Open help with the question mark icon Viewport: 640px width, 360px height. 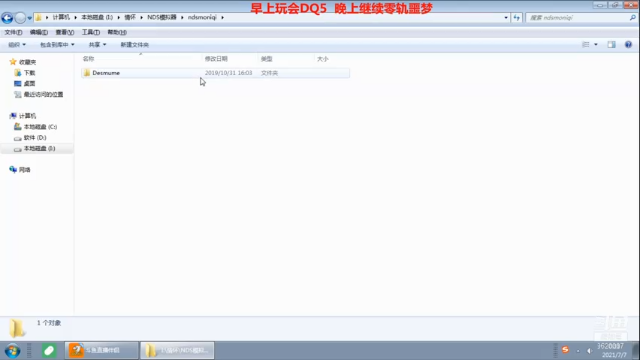(x=628, y=44)
